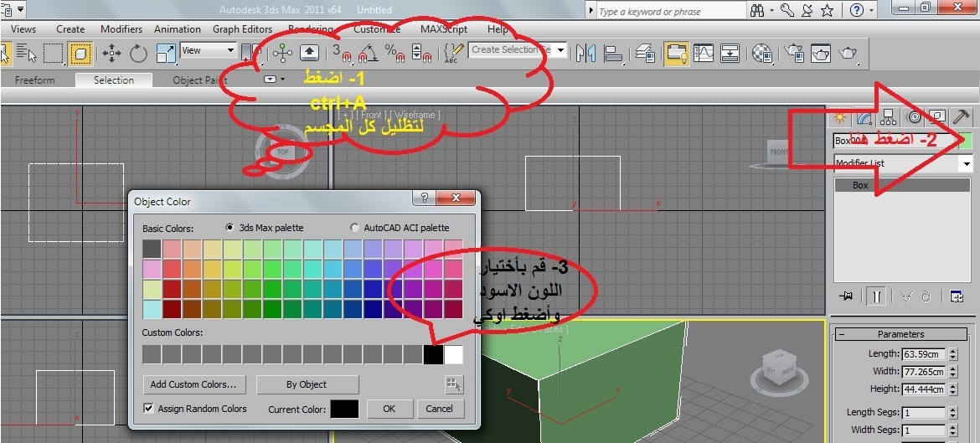
Task: Click Remove Modifier trash icon in stack
Action: click(x=927, y=296)
